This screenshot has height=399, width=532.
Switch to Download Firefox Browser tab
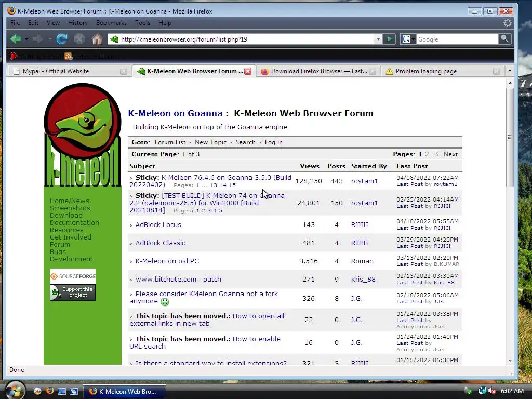pyautogui.click(x=317, y=71)
